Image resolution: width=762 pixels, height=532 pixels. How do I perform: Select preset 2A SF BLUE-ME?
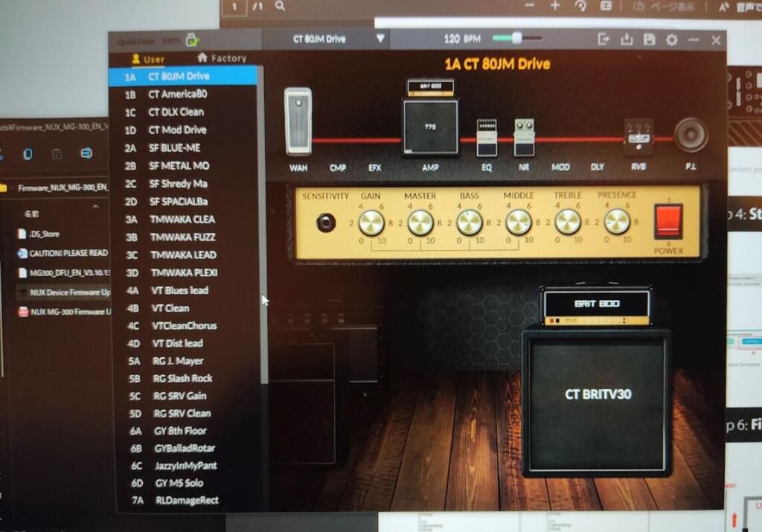[x=185, y=148]
